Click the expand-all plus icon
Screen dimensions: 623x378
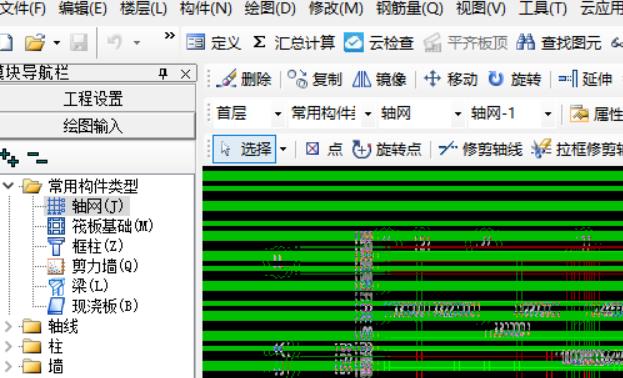[x=10, y=158]
